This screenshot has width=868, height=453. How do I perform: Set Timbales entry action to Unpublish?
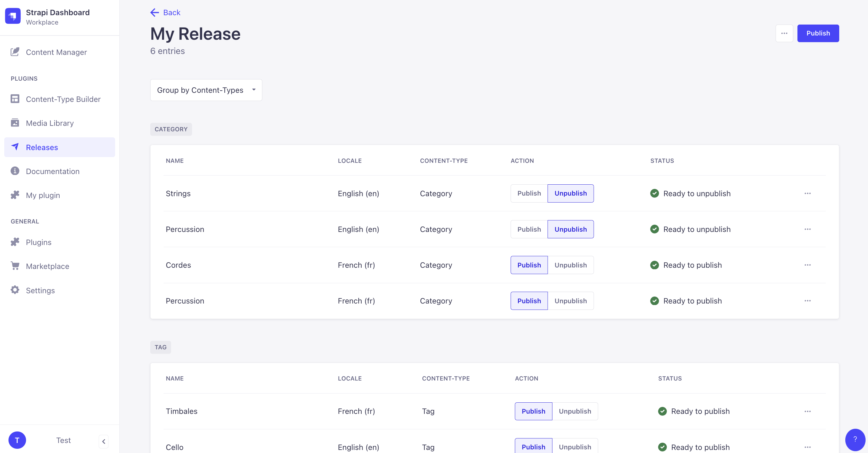click(575, 411)
